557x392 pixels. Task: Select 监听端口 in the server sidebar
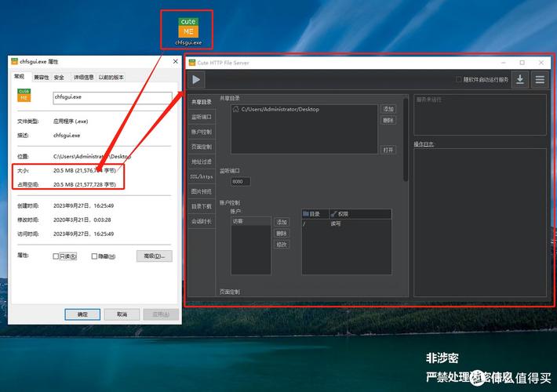point(202,117)
